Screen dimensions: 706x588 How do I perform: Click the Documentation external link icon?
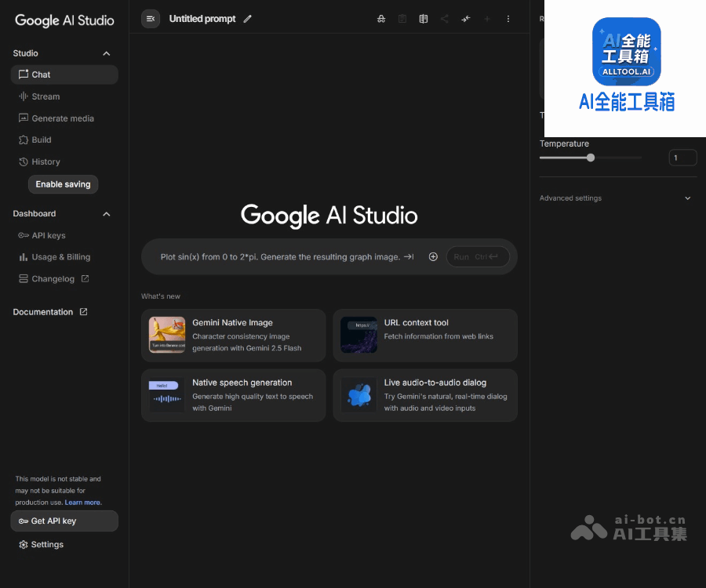pos(83,312)
